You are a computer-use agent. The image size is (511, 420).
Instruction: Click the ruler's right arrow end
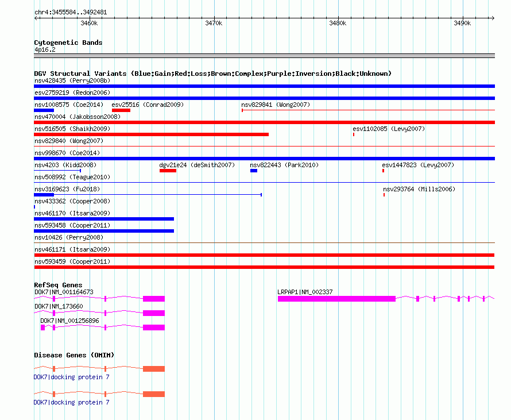click(493, 18)
